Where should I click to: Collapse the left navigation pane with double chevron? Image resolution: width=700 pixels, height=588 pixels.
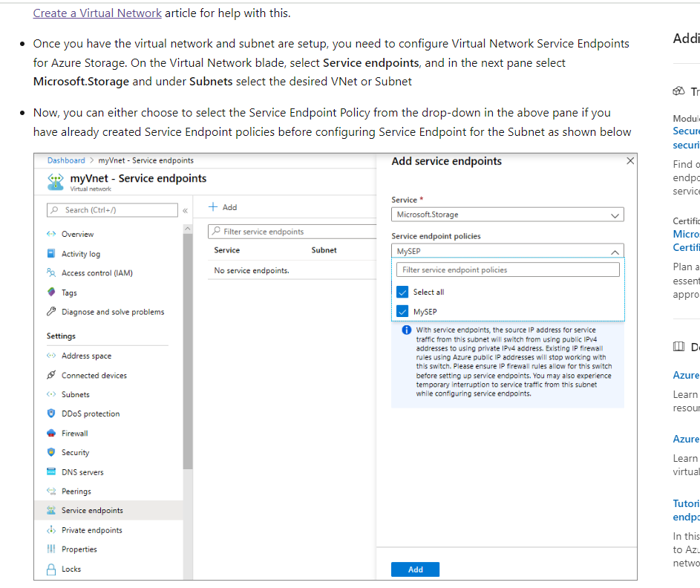[184, 209]
